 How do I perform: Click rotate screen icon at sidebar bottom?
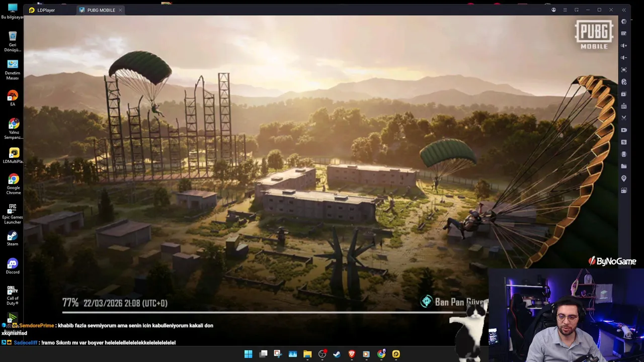(x=624, y=190)
